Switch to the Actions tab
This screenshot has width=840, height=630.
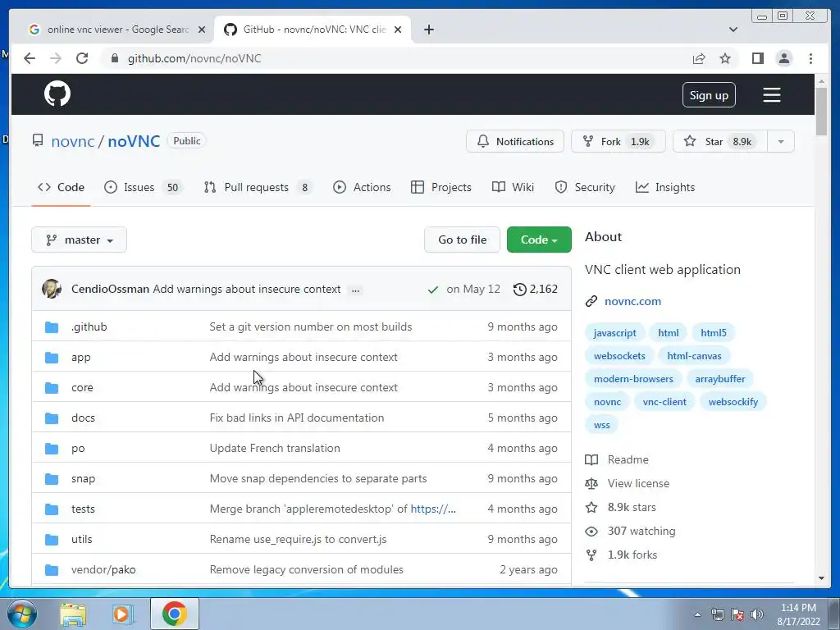tap(362, 188)
